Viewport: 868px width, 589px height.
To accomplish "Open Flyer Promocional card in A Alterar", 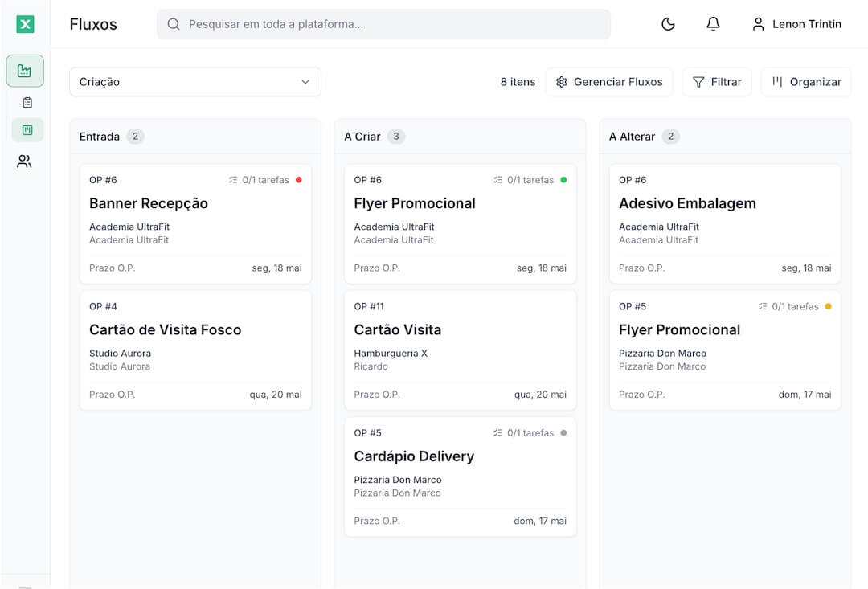I will (725, 350).
